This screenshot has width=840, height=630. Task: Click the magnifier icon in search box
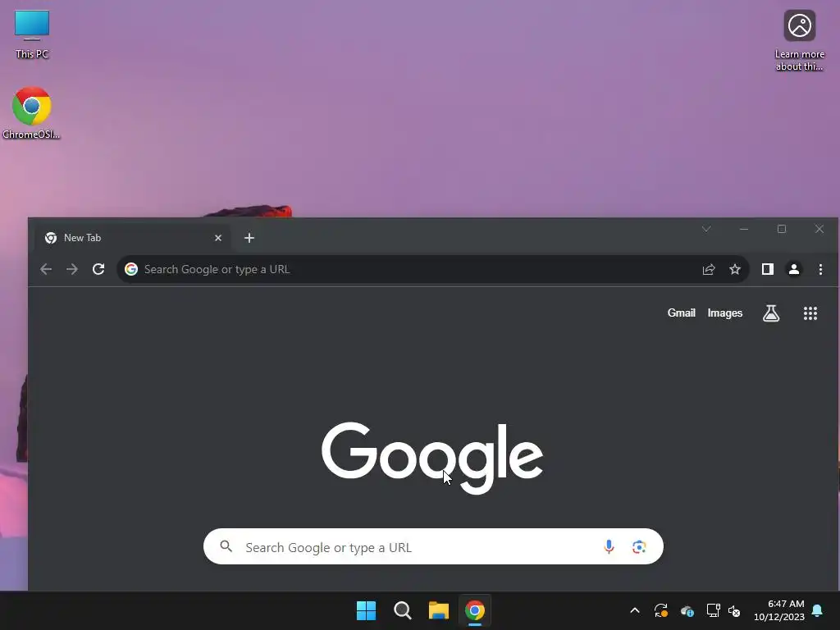click(226, 546)
